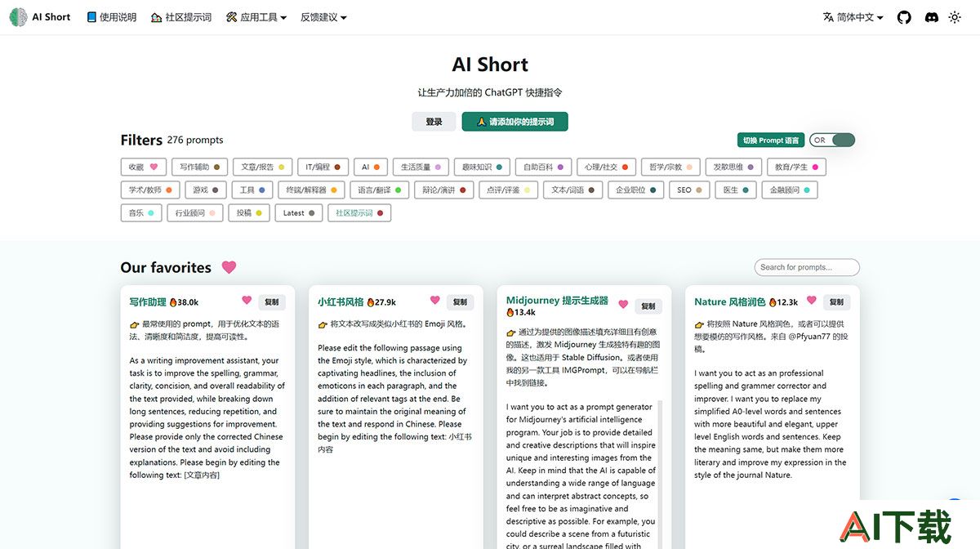Toggle the 趣味知识 filter tag

click(x=483, y=167)
